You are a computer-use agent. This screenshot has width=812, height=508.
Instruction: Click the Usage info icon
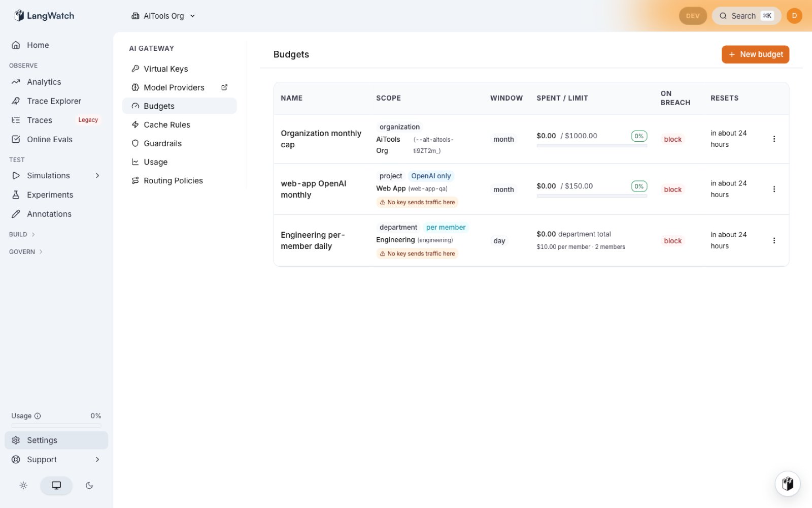coord(38,416)
